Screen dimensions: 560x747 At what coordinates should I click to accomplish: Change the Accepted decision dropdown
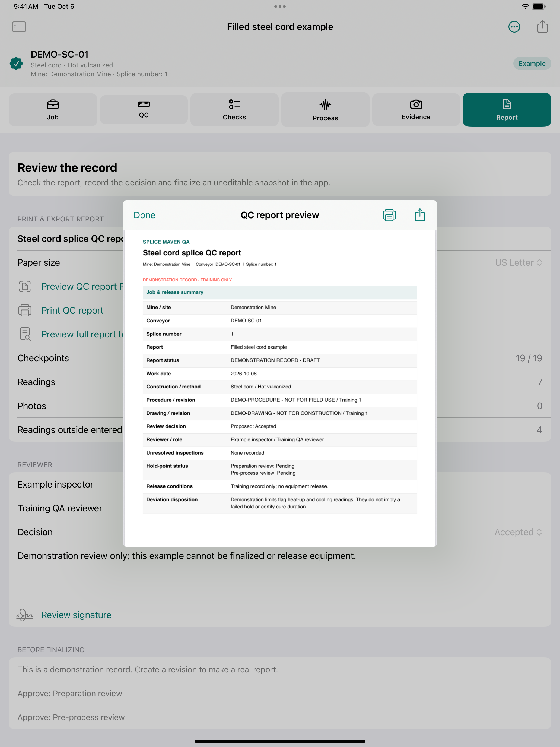coord(518,532)
